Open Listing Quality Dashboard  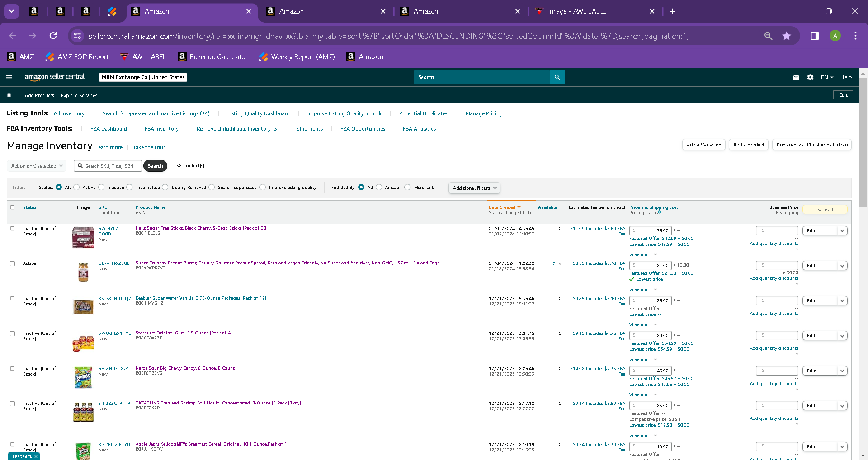tap(258, 113)
